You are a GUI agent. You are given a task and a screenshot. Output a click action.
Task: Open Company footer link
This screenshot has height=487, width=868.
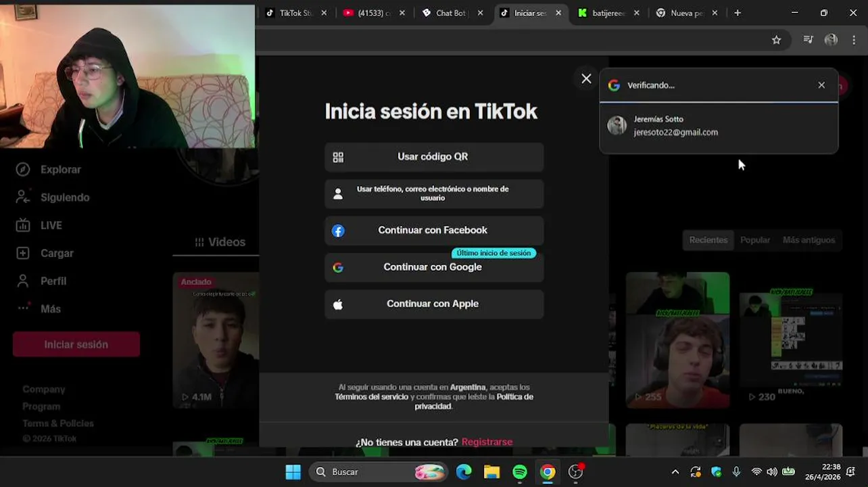(x=44, y=390)
